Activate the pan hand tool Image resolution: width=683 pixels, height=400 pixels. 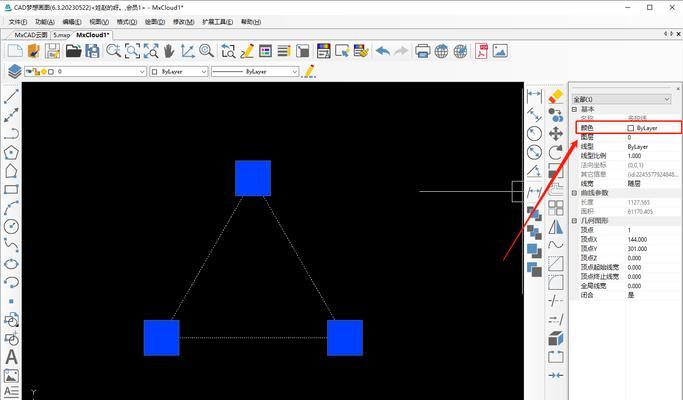tap(169, 51)
